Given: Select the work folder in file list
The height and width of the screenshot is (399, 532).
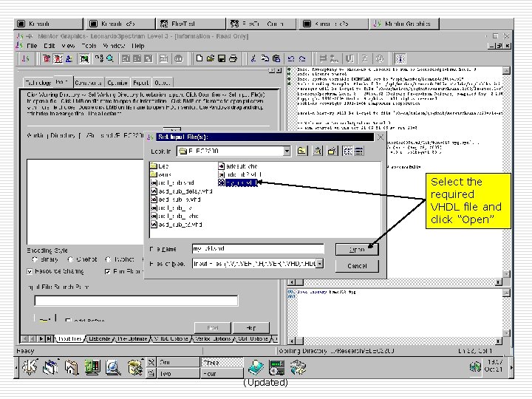Looking at the screenshot, I should click(160, 174).
